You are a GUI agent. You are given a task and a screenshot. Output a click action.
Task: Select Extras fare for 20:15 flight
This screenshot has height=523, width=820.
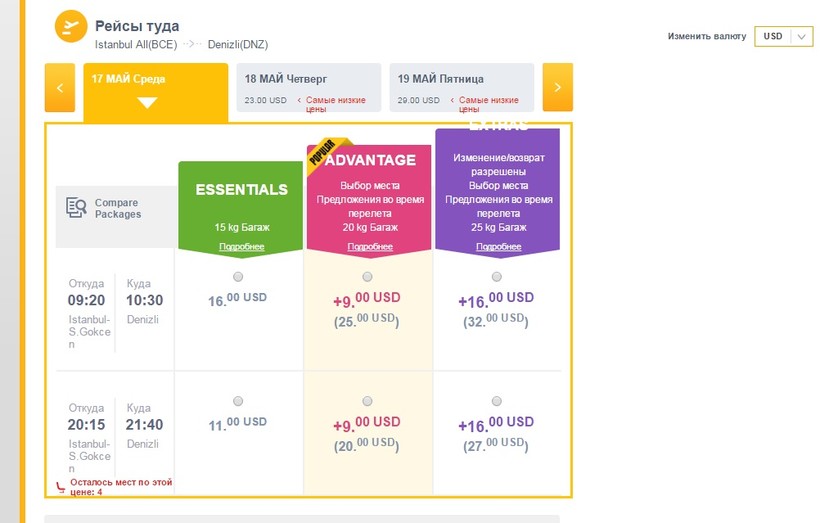pos(496,401)
